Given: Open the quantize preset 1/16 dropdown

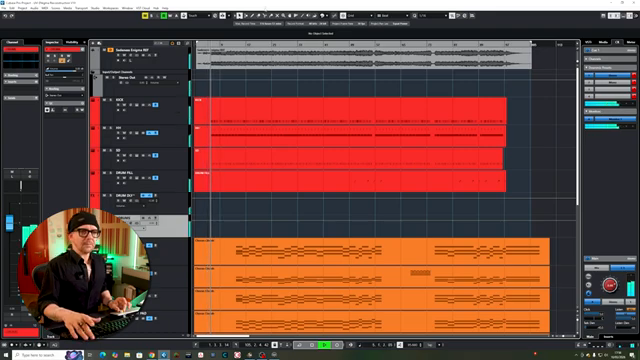Looking at the screenshot, I should (433, 16).
